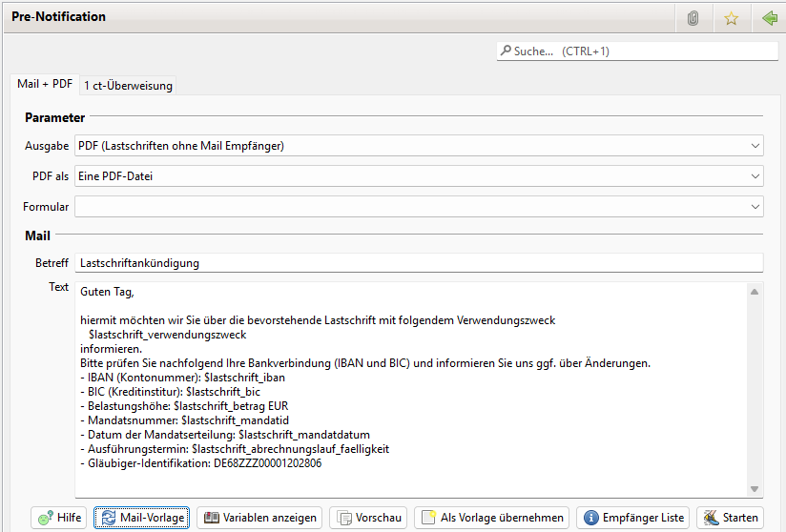Click the Hilfe button

[59, 518]
